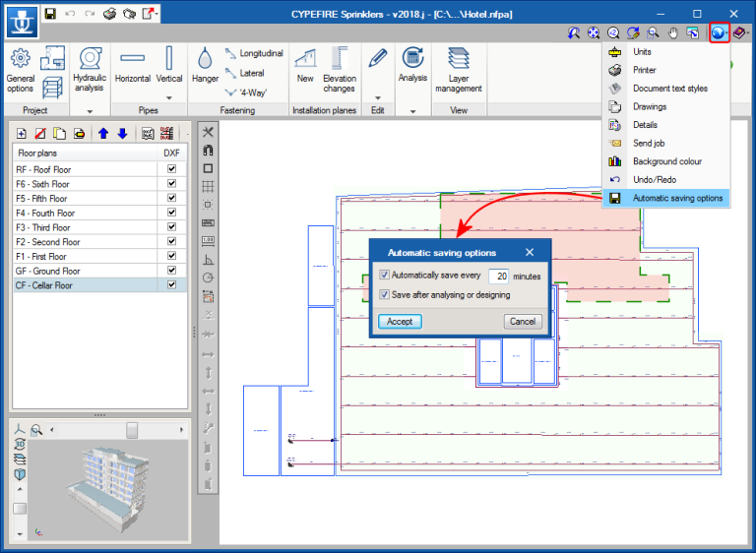Choose Document text styles from menu
756x553 pixels.
point(669,89)
